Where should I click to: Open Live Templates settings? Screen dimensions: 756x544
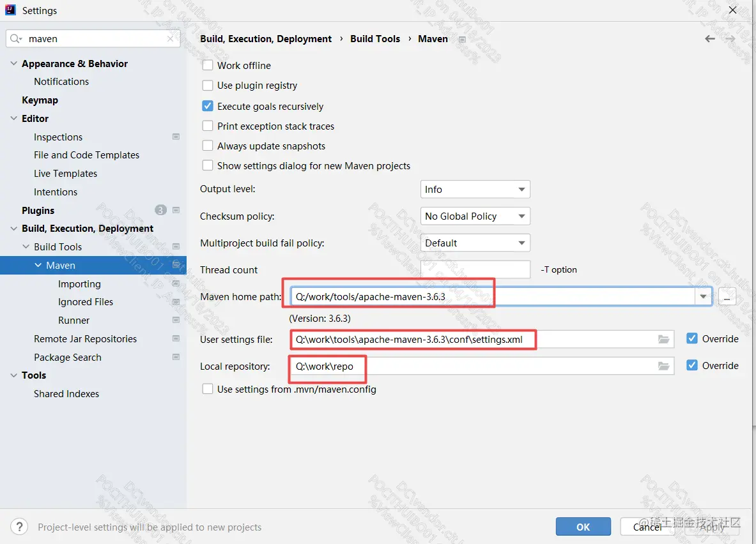[66, 174]
